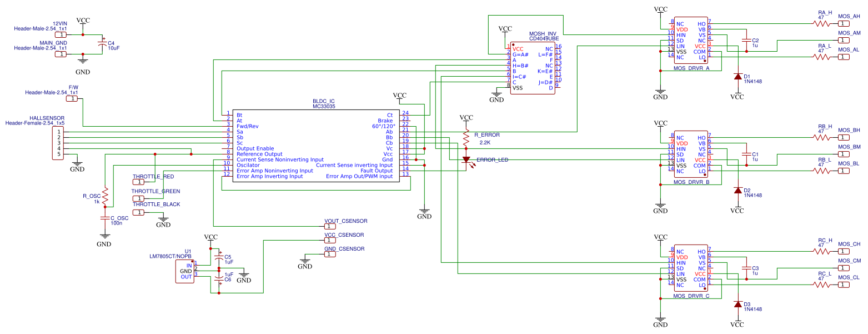Click the GND_CSENSOR connector label
Viewport: 868px width, 334px height.
344,249
